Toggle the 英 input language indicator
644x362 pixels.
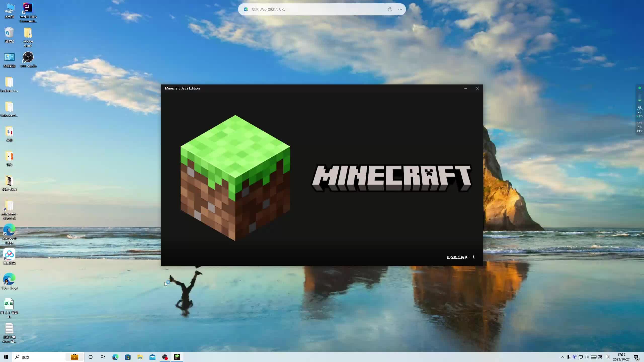[x=600, y=357]
